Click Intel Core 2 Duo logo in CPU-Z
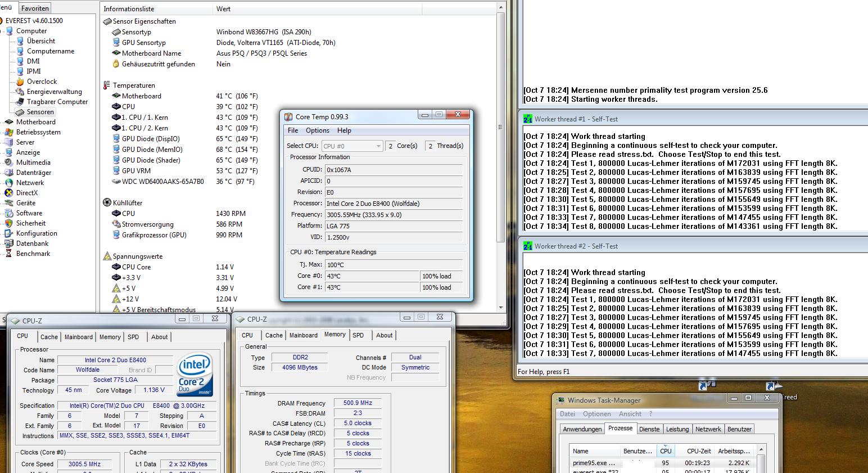Screen dimensions: 868x473 (x=195, y=375)
